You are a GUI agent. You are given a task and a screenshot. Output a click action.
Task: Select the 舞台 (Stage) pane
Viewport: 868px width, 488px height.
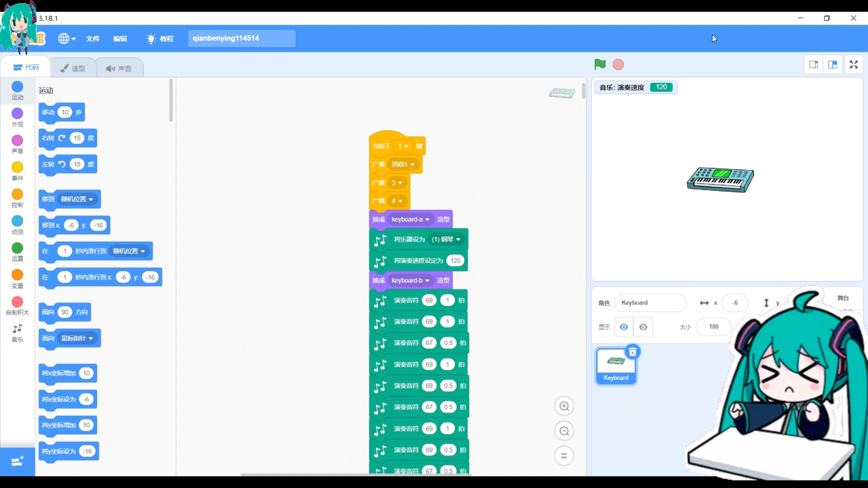(843, 298)
